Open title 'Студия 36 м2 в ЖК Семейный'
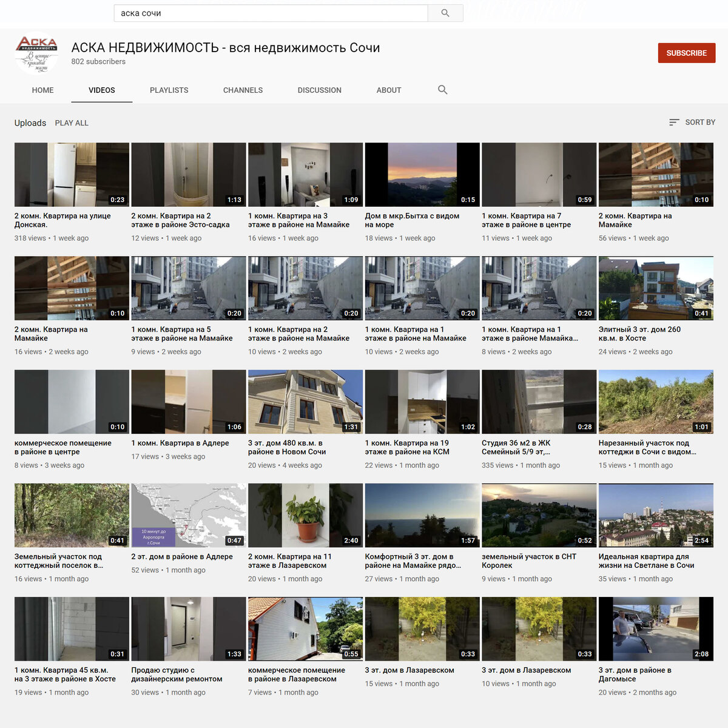This screenshot has width=728, height=728. tap(516, 447)
